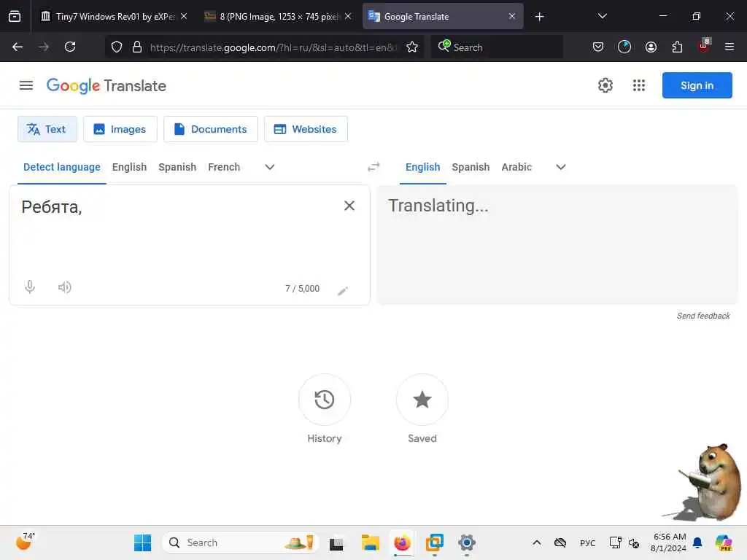Open Google Translate settings gear
747x560 pixels.
coord(605,85)
